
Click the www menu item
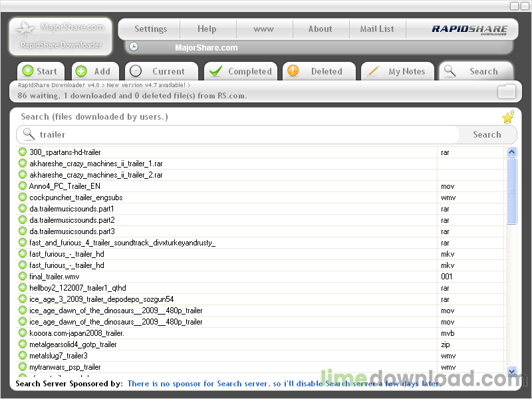click(x=263, y=29)
